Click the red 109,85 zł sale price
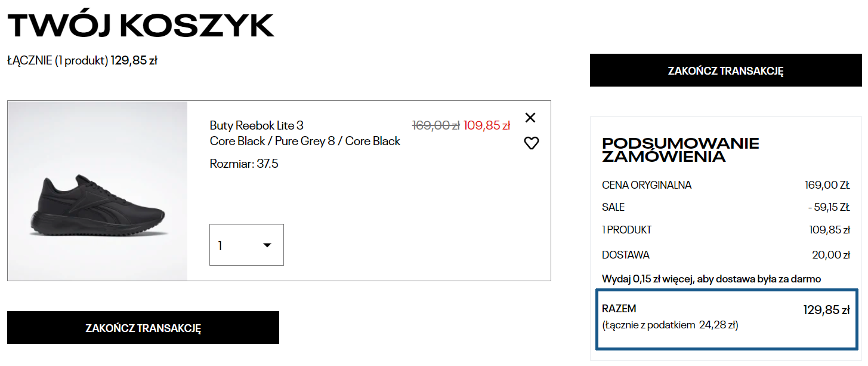 point(487,125)
